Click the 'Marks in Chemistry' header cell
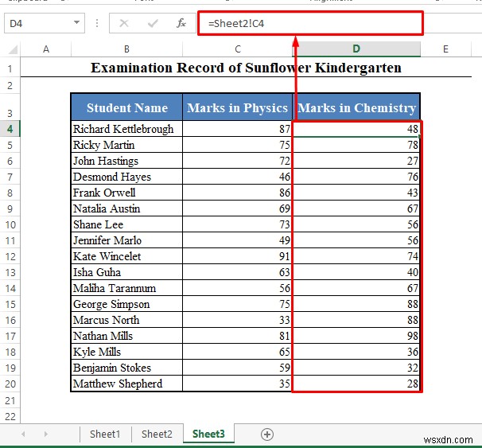This screenshot has height=448, width=482. 356,107
